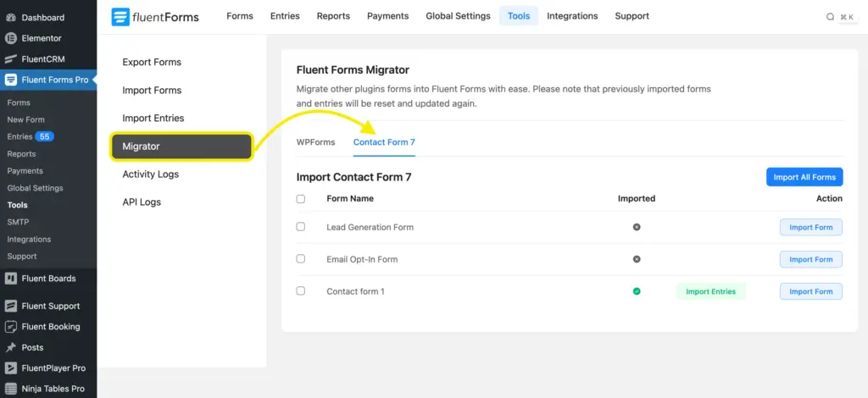
Task: Click the Contact form 1 name
Action: tap(355, 291)
